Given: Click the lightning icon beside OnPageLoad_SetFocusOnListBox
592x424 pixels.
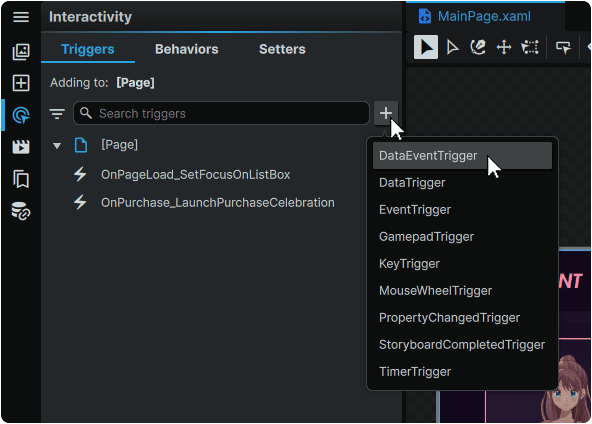Looking at the screenshot, I should 80,174.
